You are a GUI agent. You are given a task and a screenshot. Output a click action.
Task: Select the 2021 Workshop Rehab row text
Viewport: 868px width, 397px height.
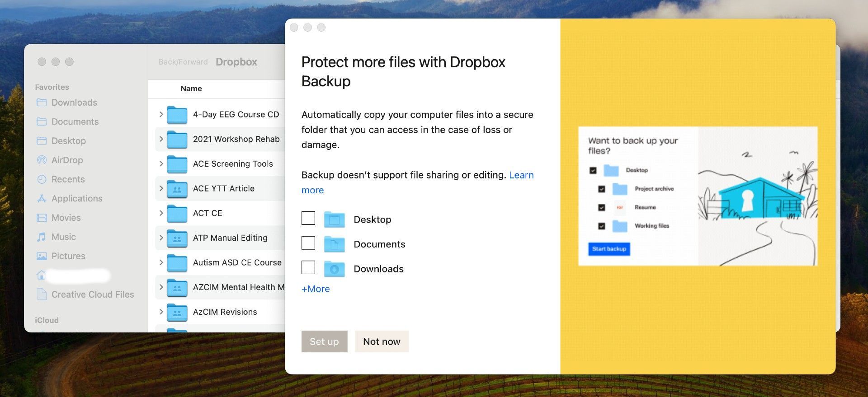tap(236, 139)
